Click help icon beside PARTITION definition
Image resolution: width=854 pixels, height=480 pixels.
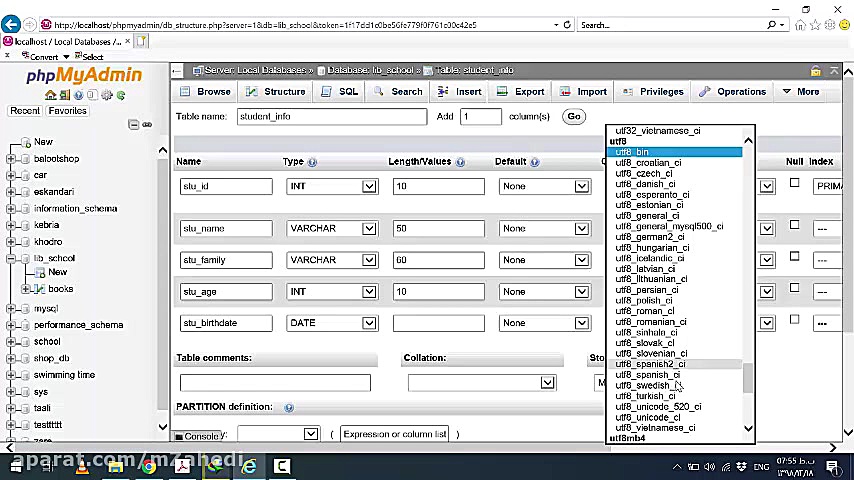(289, 408)
